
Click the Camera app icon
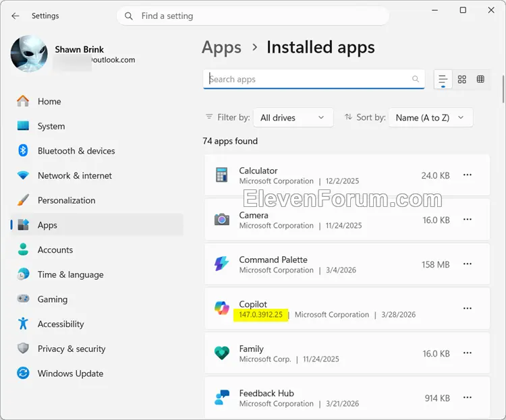(222, 219)
